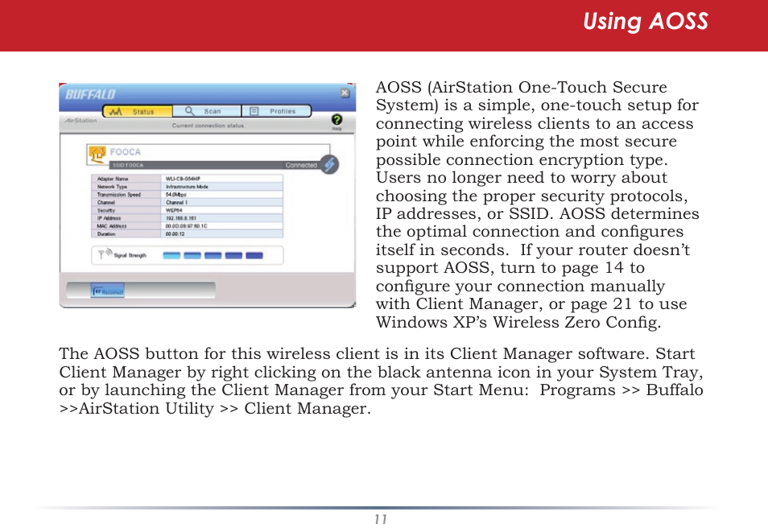This screenshot has width=768, height=532.
Task: Click the last dark-blue signal strength bar
Action: [254, 255]
